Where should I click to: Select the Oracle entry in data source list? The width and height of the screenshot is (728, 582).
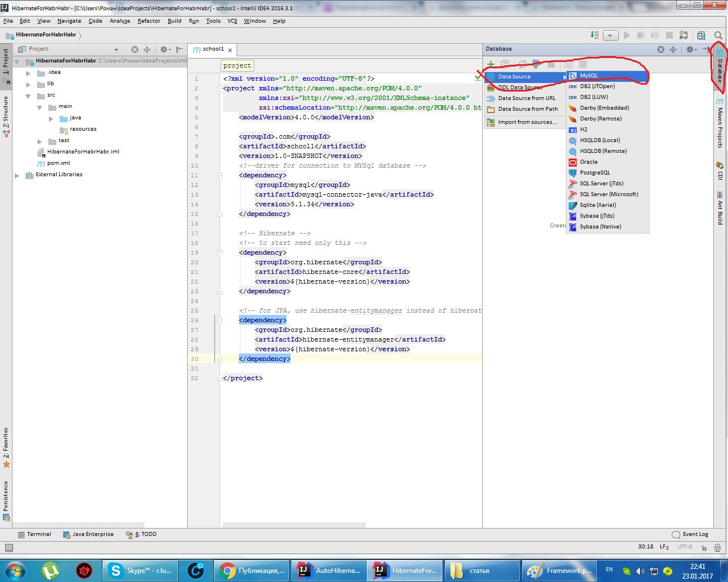pyautogui.click(x=607, y=162)
